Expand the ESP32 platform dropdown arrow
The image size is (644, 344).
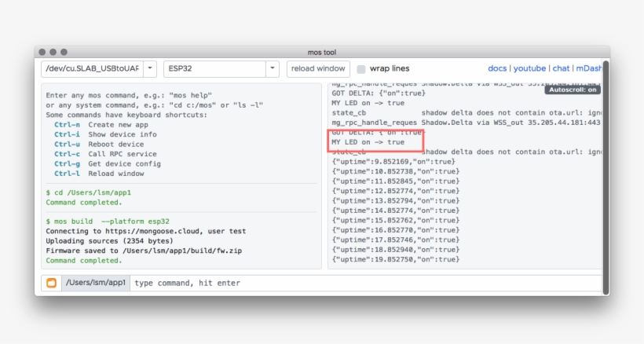coord(272,69)
